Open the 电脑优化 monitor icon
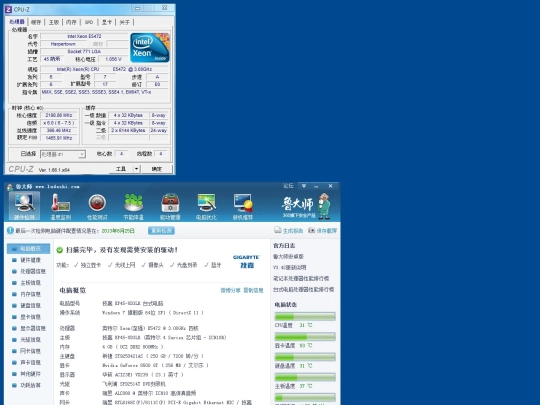 (206, 202)
